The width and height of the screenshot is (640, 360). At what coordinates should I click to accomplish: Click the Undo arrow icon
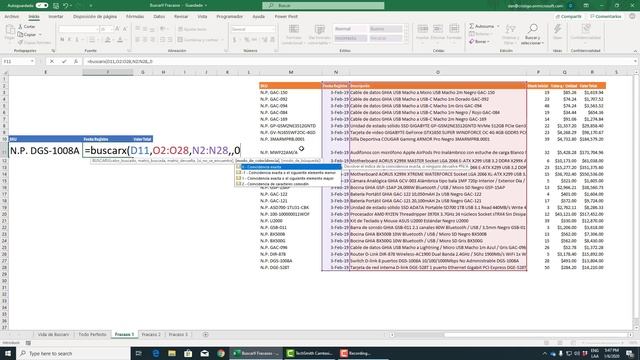point(65,5)
